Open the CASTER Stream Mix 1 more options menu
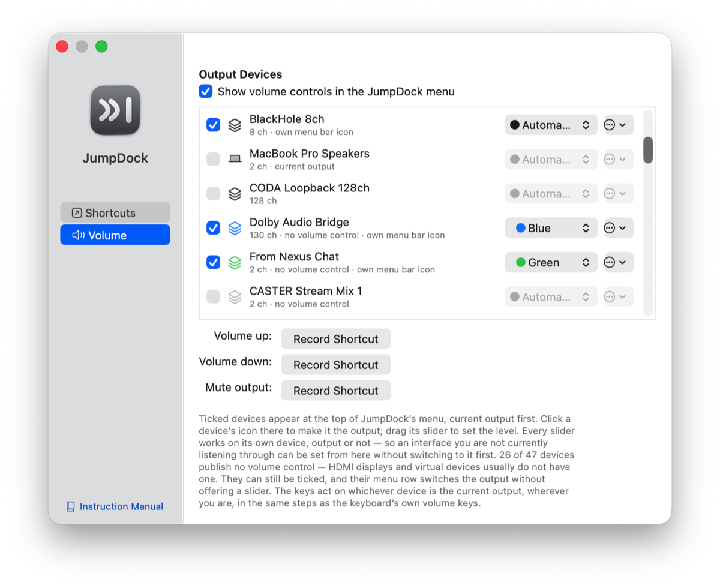 [619, 296]
